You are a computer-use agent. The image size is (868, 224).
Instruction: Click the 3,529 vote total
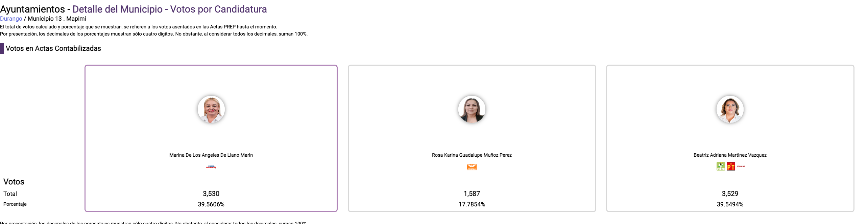(x=730, y=194)
